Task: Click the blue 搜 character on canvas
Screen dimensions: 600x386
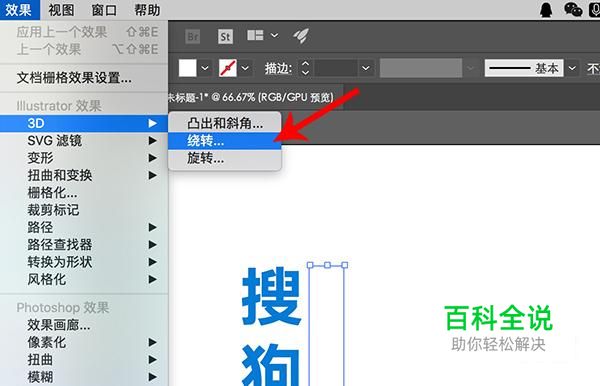Action: [271, 296]
